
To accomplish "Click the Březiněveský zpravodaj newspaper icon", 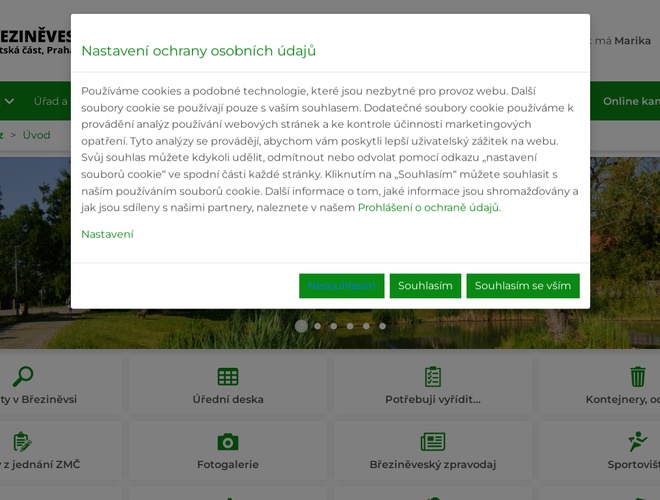I will (432, 442).
